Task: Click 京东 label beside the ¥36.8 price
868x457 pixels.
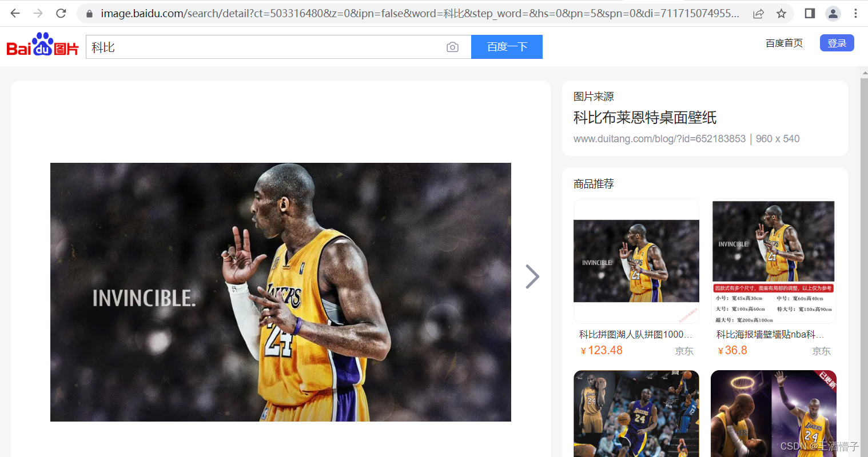Action: pyautogui.click(x=821, y=351)
